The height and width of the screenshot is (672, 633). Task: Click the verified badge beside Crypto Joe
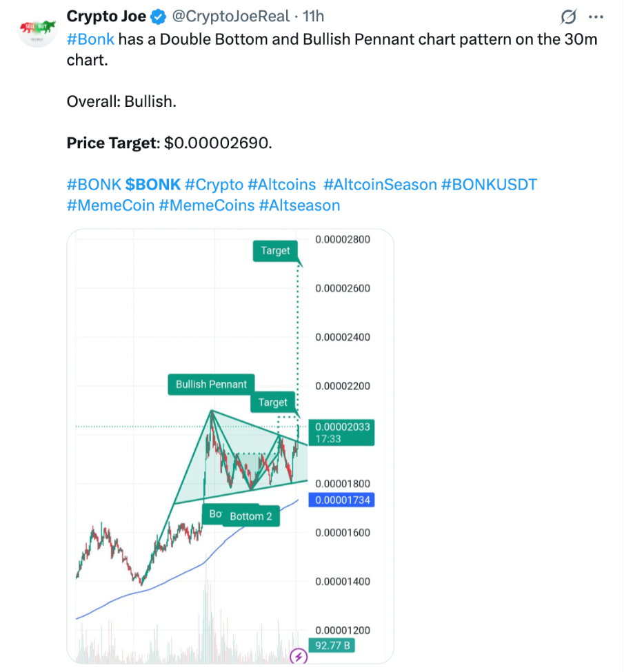158,16
